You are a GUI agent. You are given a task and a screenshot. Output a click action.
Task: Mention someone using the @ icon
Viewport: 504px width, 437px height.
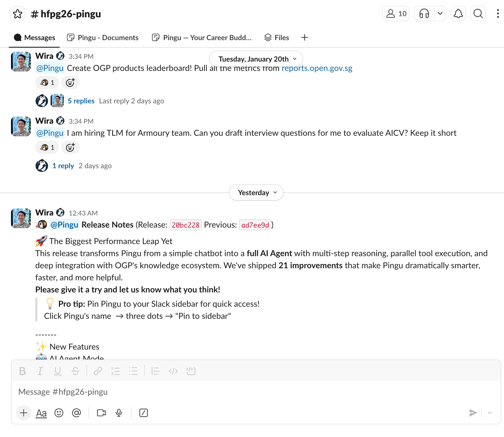[76, 413]
